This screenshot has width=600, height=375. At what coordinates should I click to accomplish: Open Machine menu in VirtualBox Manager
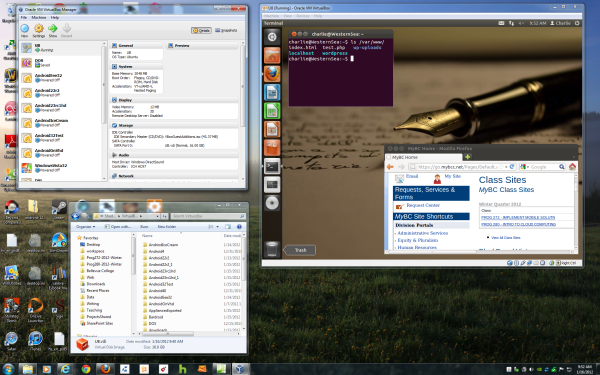(39, 18)
